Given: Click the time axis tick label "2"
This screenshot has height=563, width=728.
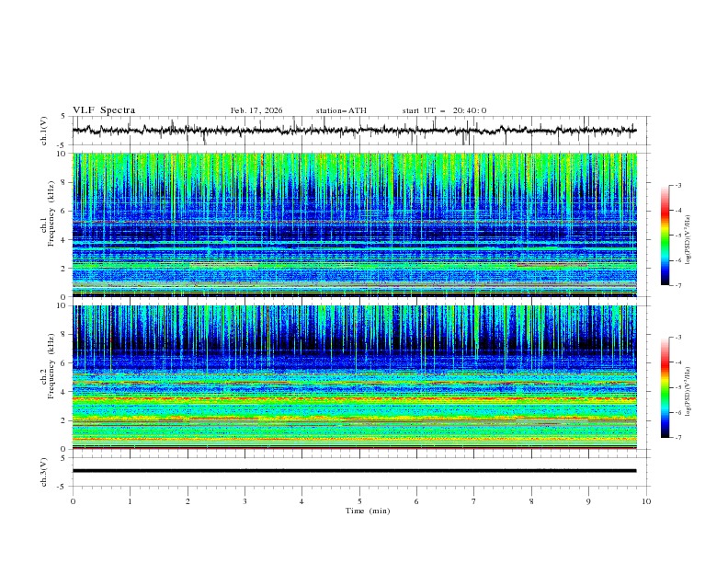Looking at the screenshot, I should pyautogui.click(x=188, y=501).
